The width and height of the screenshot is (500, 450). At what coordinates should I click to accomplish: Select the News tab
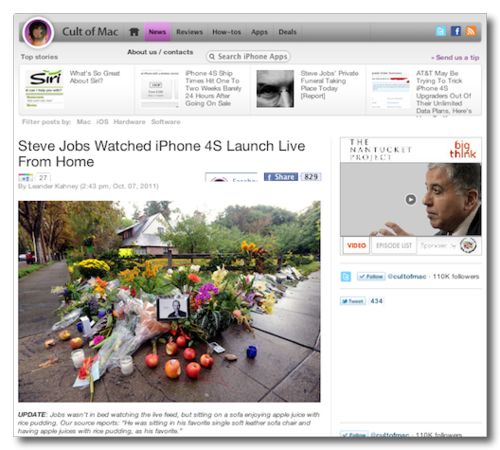[157, 32]
